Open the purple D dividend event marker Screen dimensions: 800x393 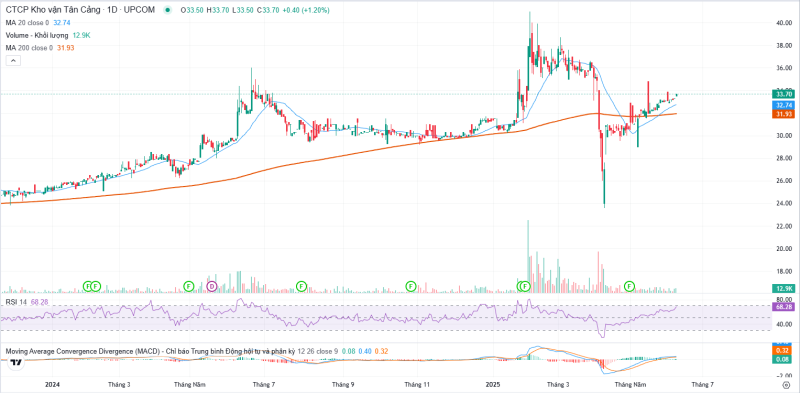pyautogui.click(x=213, y=286)
